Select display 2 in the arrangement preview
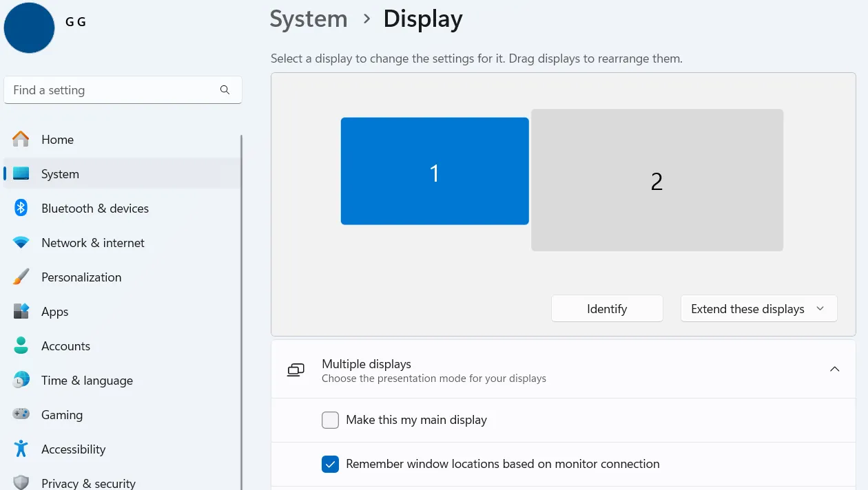The height and width of the screenshot is (490, 868). pyautogui.click(x=657, y=180)
